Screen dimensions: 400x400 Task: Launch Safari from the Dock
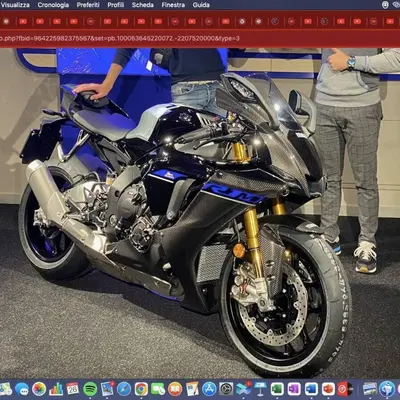pos(124,389)
